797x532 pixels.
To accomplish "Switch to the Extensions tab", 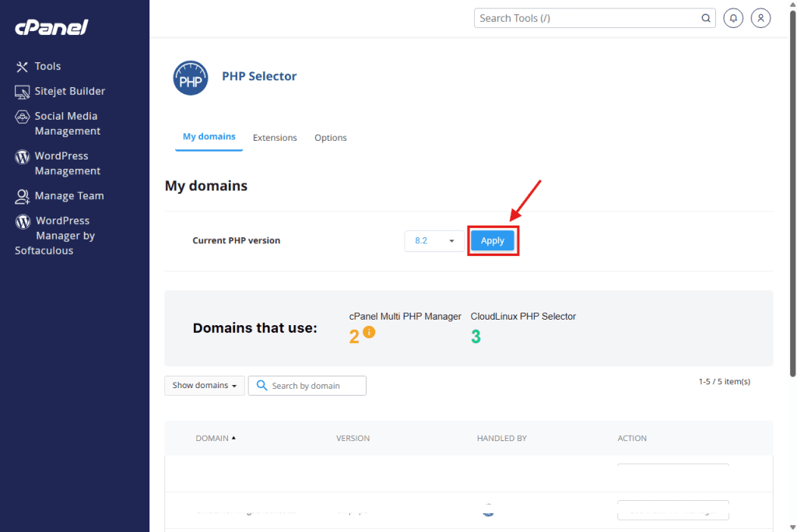I will [275, 138].
